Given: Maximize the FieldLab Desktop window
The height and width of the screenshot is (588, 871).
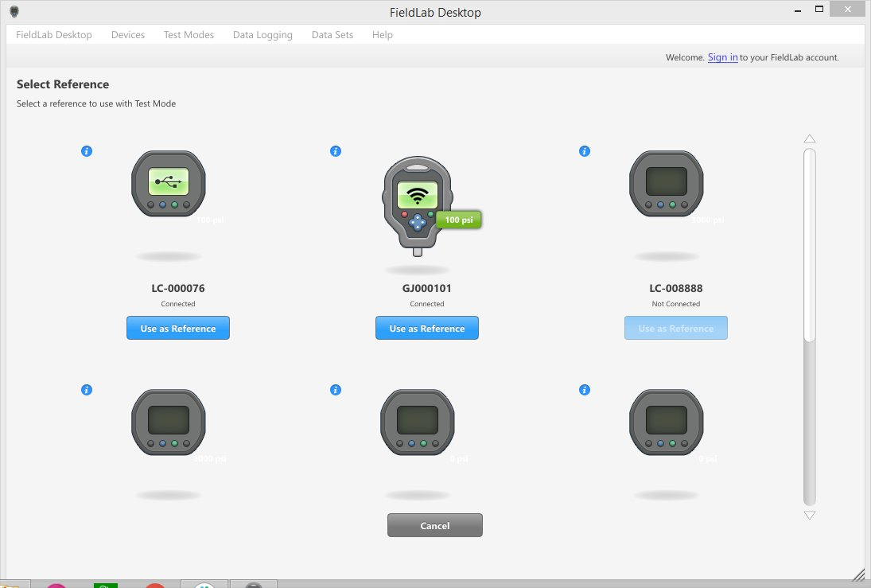Looking at the screenshot, I should (819, 9).
